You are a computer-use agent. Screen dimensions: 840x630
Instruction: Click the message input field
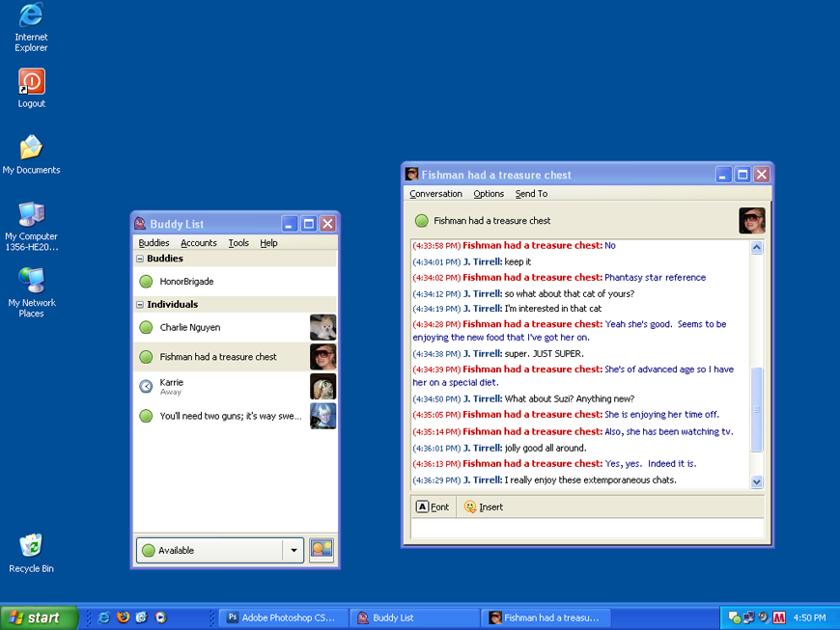pos(587,529)
